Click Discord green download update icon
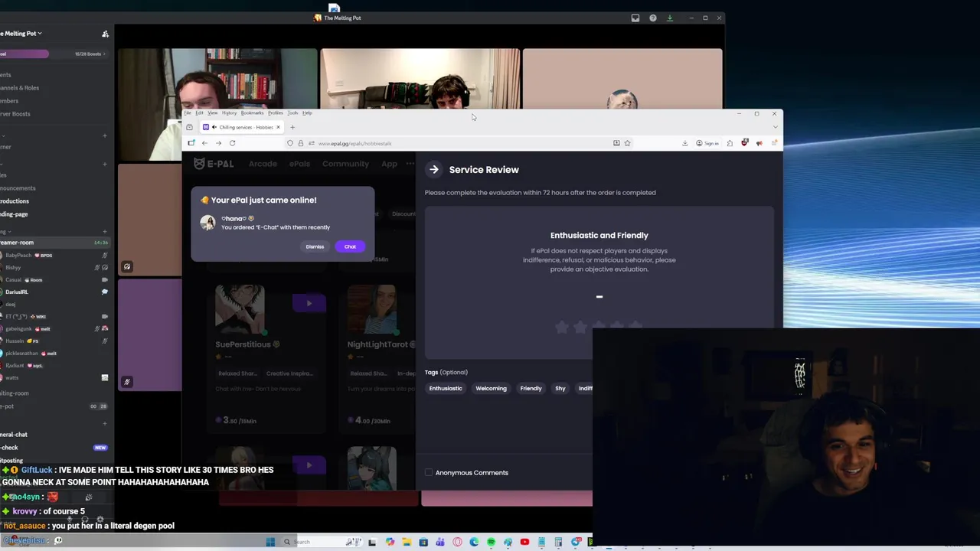Viewport: 980px width, 551px height. coord(670,18)
